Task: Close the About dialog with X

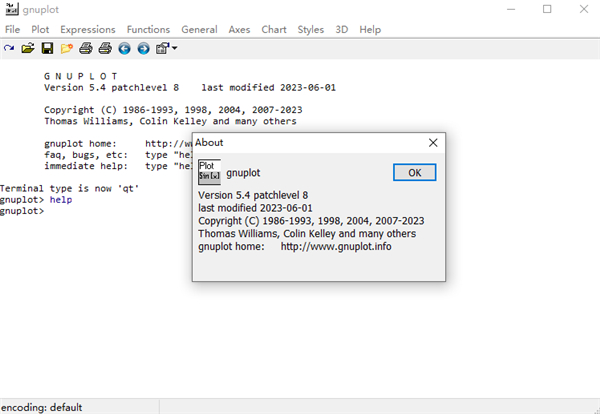Action: tap(433, 143)
